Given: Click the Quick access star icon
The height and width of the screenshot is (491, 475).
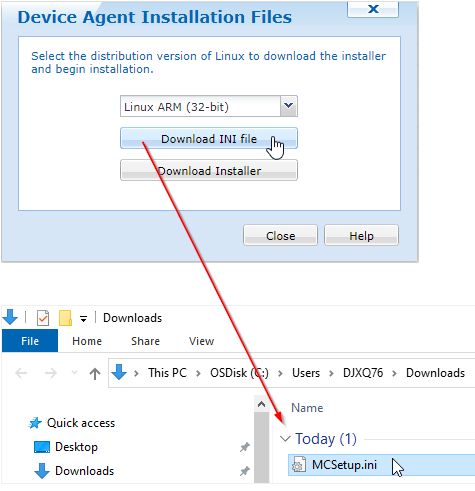Looking at the screenshot, I should tap(35, 423).
